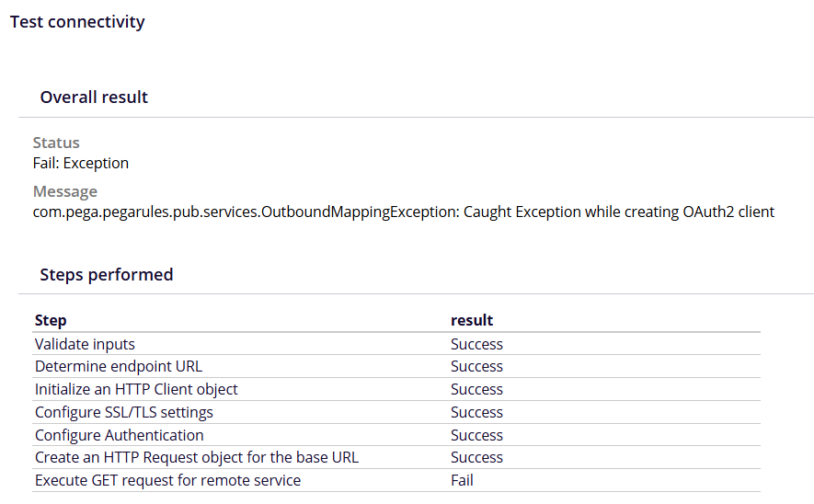814x504 pixels.
Task: Click the Step column header
Action: click(x=51, y=321)
